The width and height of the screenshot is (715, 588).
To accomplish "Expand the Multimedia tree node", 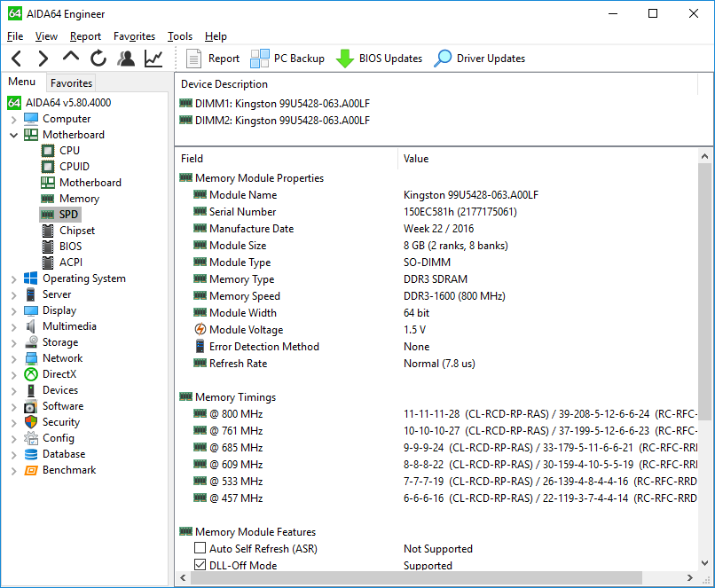I will [x=13, y=327].
